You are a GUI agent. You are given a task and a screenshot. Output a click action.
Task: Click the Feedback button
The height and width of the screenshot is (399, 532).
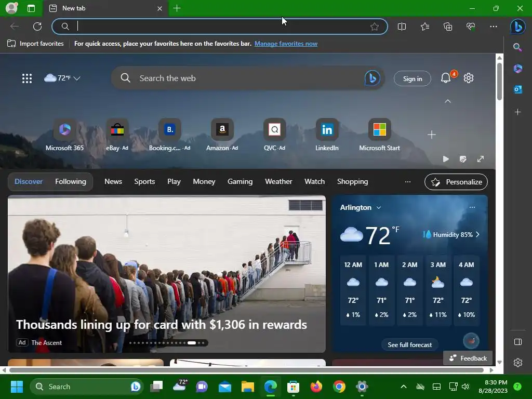pyautogui.click(x=468, y=358)
